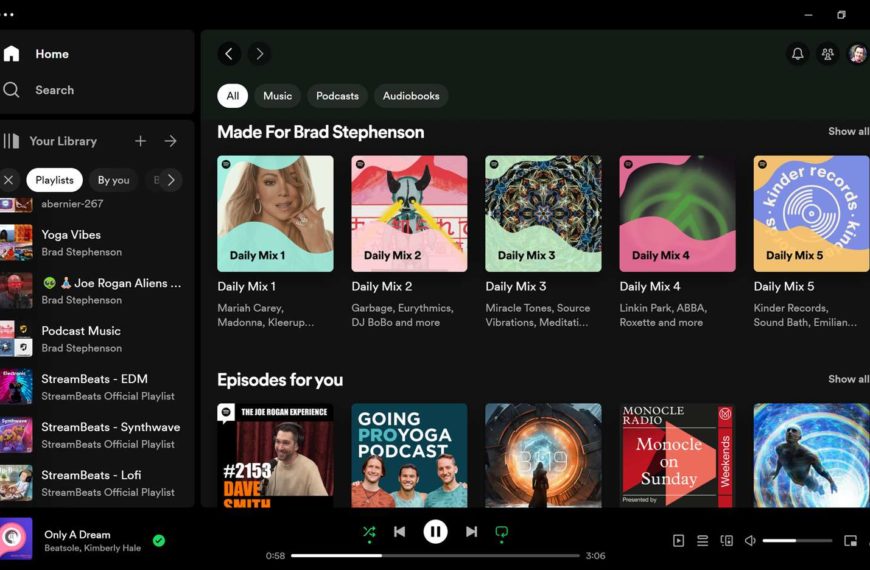This screenshot has width=870, height=570.
Task: Open Daily Mix 2 cover art
Action: (x=409, y=214)
